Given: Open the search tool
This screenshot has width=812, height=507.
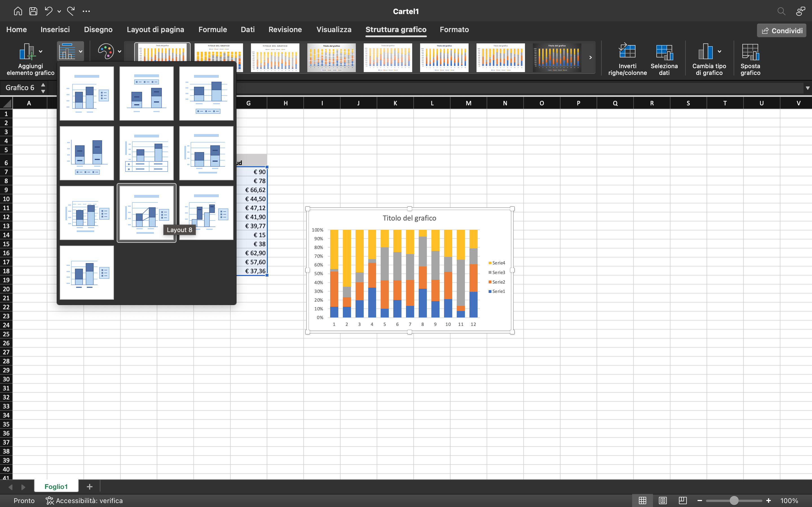Looking at the screenshot, I should pyautogui.click(x=782, y=11).
